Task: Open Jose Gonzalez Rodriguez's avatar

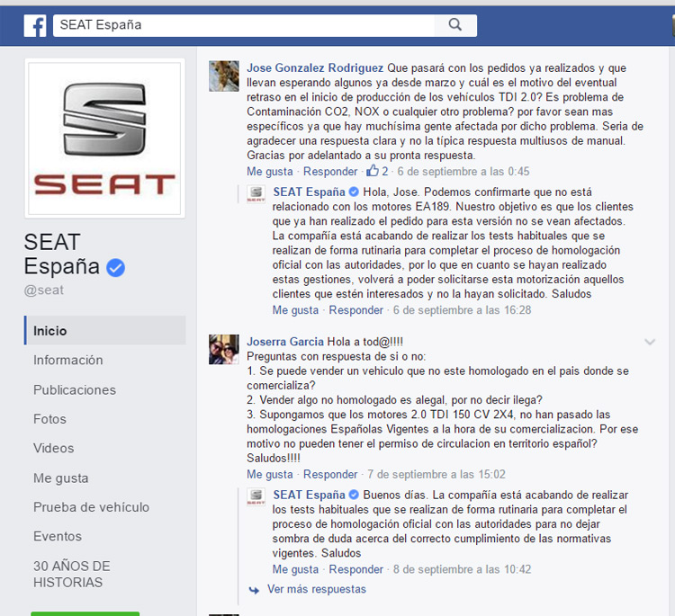Action: click(224, 76)
